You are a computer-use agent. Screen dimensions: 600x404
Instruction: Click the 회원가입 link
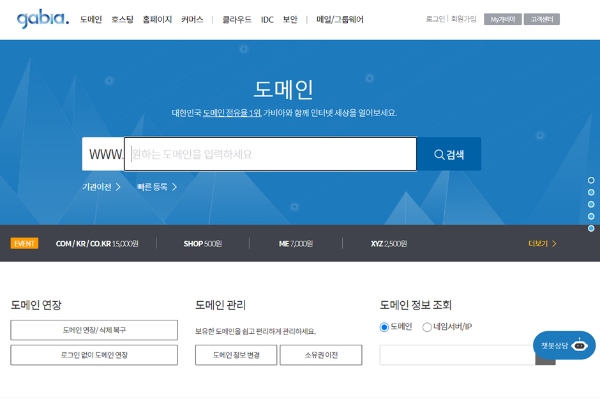[463, 19]
